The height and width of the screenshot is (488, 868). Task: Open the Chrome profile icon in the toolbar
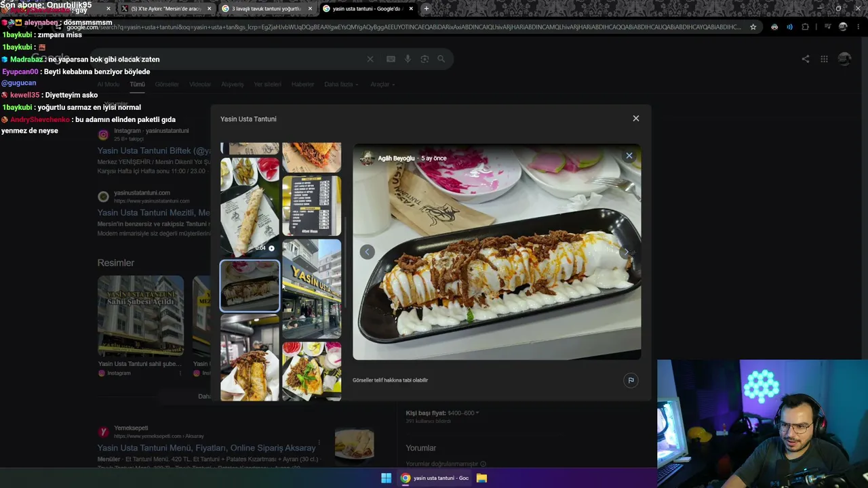tap(843, 27)
